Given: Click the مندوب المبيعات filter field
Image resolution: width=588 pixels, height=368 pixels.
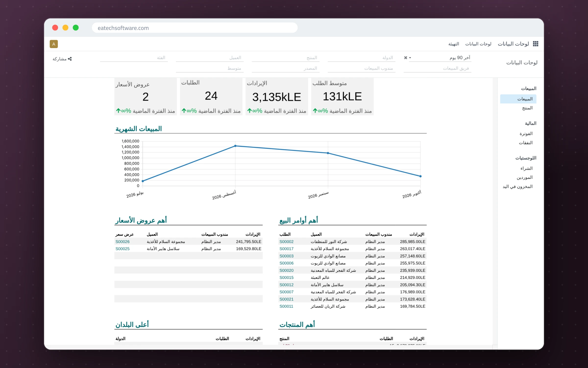Looking at the screenshot, I should [362, 68].
